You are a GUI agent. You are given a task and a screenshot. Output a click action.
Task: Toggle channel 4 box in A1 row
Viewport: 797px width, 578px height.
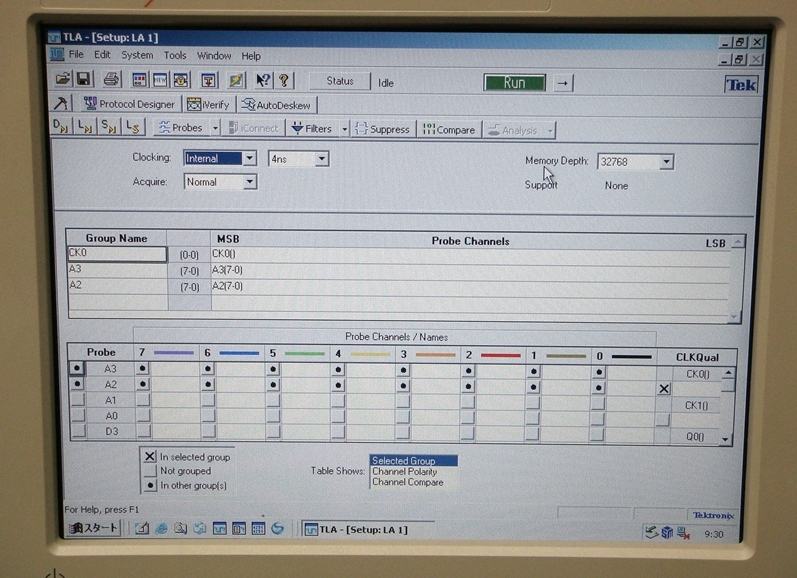tap(338, 401)
